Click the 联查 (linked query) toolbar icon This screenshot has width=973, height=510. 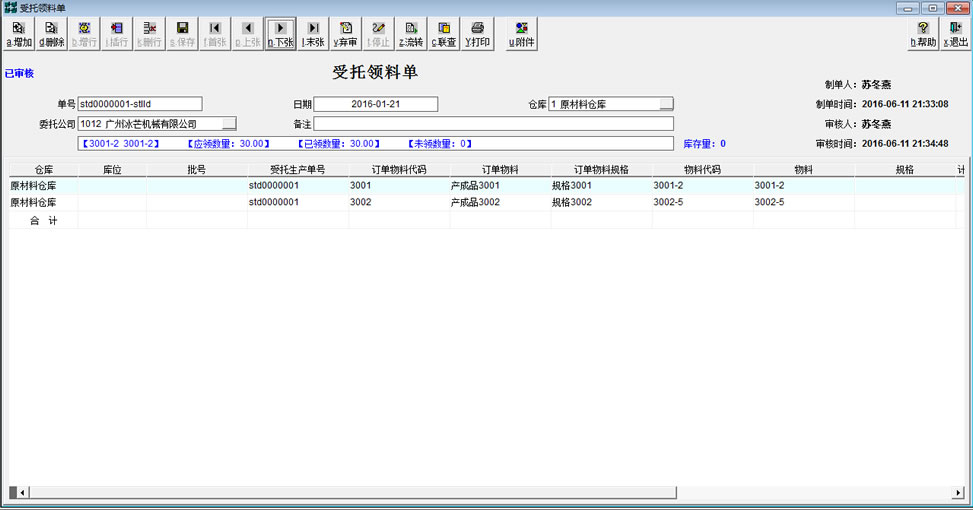pyautogui.click(x=444, y=34)
